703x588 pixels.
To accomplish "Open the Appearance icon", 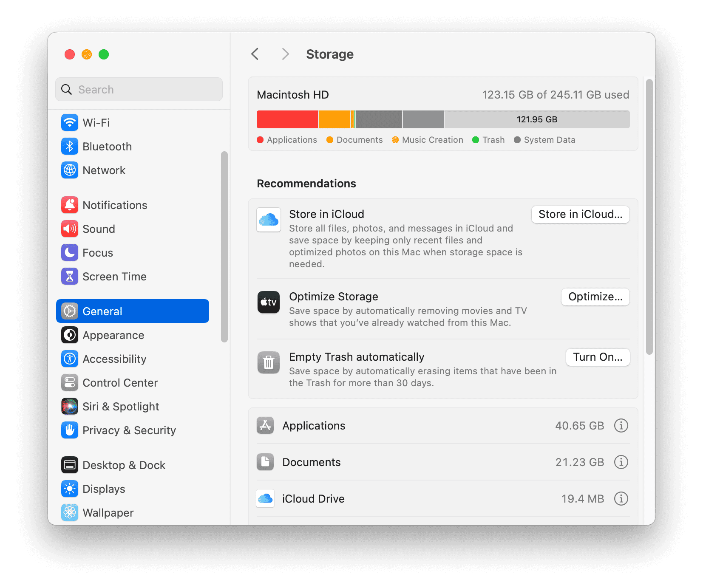I will pyautogui.click(x=70, y=335).
